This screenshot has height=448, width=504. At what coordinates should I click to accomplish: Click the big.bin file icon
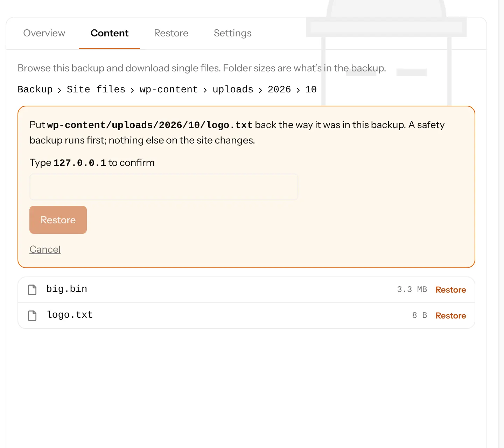pos(32,290)
